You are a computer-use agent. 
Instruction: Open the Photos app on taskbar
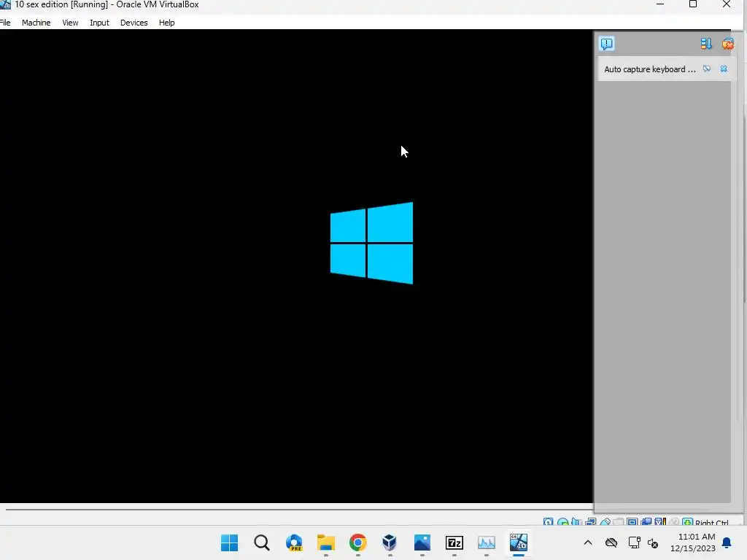(422, 542)
